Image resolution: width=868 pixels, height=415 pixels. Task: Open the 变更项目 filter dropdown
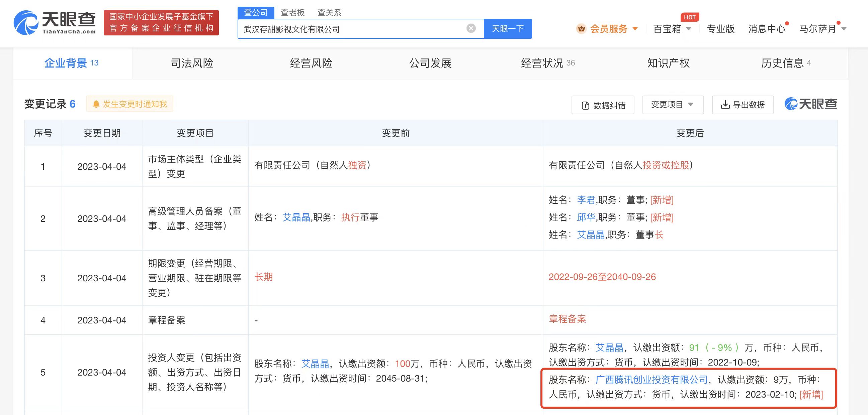click(673, 105)
